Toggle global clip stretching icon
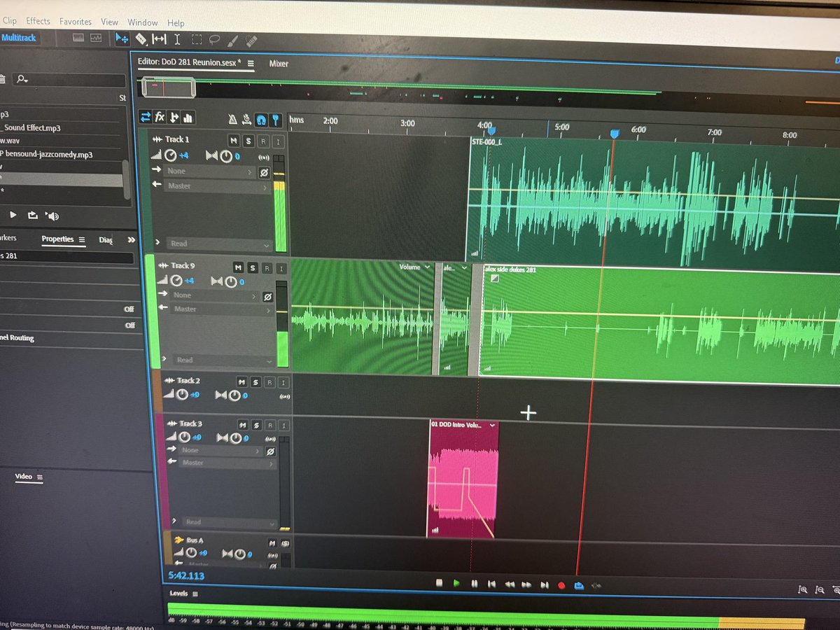Image resolution: width=840 pixels, height=630 pixels. tap(246, 120)
